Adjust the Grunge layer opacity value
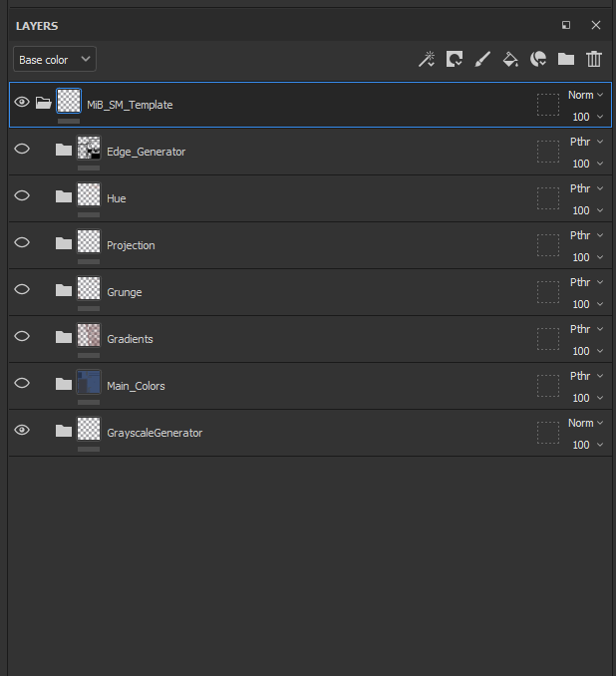Screen dimensions: 616x676 (x=581, y=304)
